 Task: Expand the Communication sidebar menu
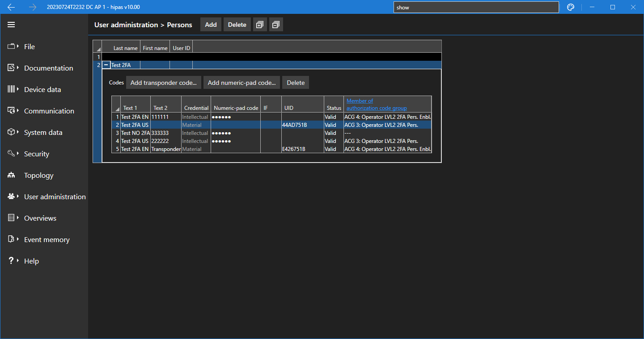click(x=49, y=111)
